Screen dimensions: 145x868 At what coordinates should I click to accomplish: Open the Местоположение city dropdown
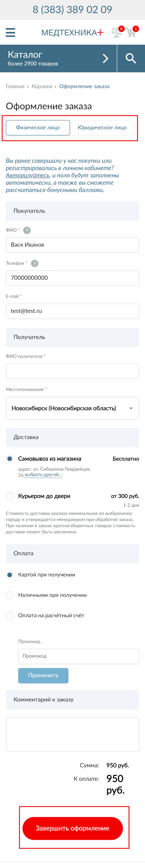point(72,408)
